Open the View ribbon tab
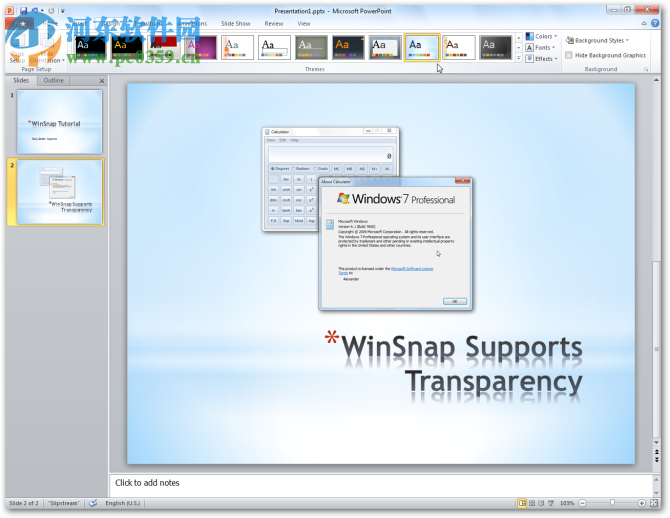Image resolution: width=670 pixels, height=518 pixels. coord(304,24)
